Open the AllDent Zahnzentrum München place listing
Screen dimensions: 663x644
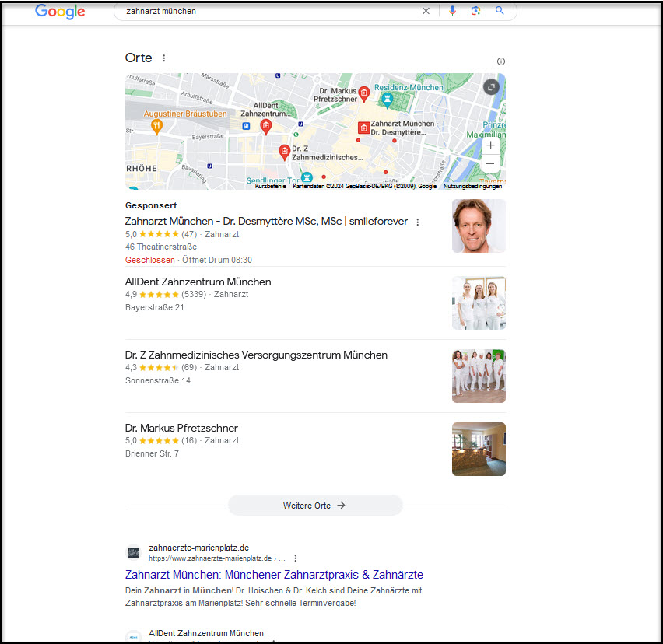point(198,282)
